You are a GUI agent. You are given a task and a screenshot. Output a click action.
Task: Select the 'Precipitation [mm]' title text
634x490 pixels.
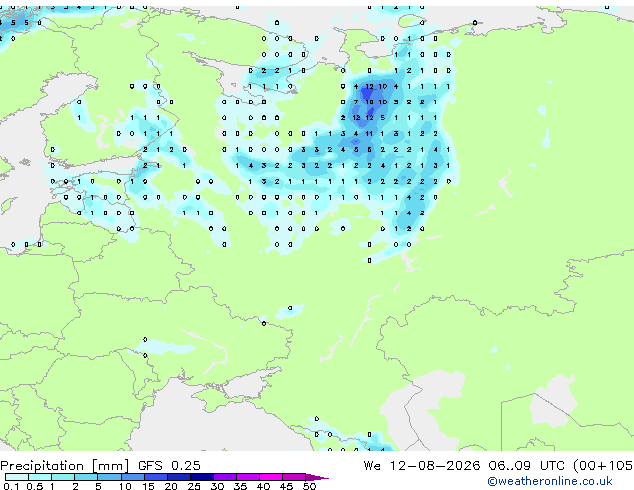click(65, 466)
